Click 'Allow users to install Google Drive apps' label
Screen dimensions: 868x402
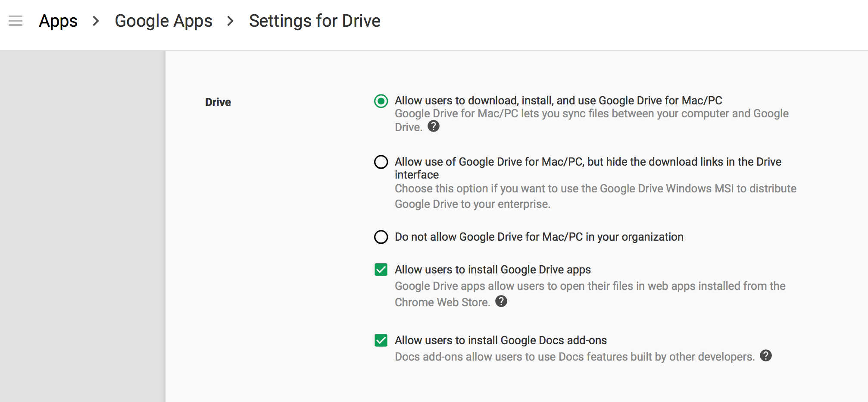tap(493, 270)
